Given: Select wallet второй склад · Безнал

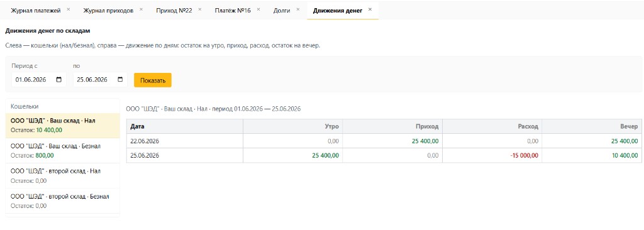Looking at the screenshot, I should tap(63, 201).
